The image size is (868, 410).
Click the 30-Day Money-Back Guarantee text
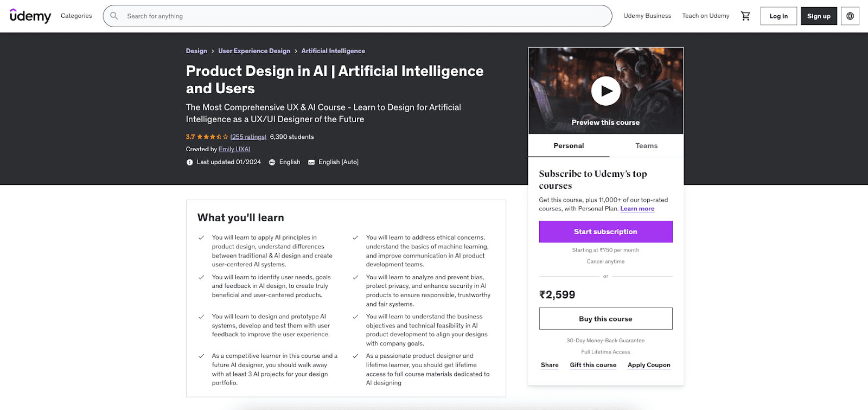(x=605, y=341)
